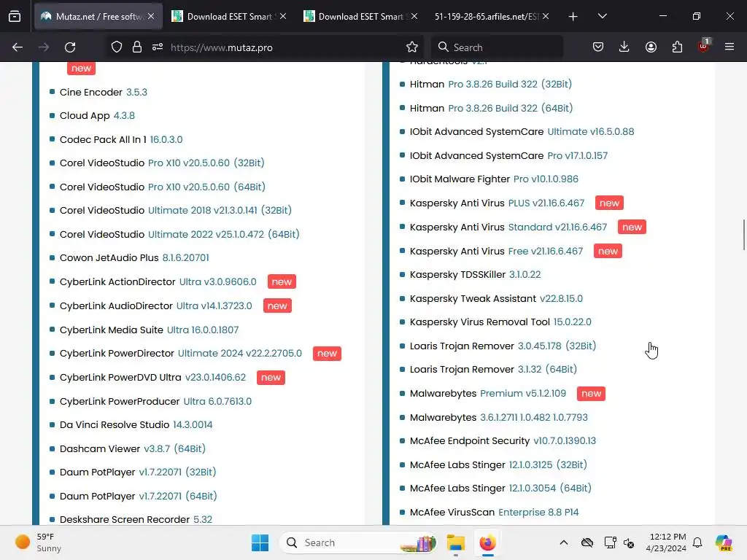This screenshot has width=747, height=560.
Task: Open Kaspersky Anti Virus Free link
Action: [496, 251]
